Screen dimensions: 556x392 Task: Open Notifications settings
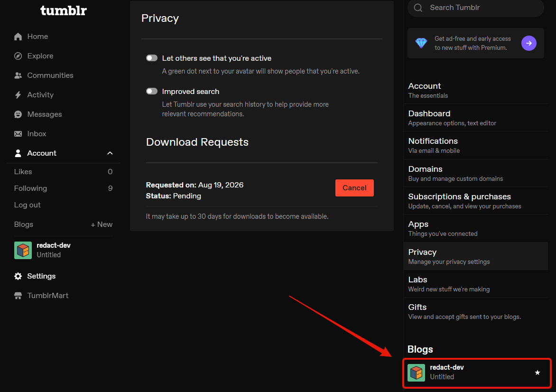(x=476, y=145)
